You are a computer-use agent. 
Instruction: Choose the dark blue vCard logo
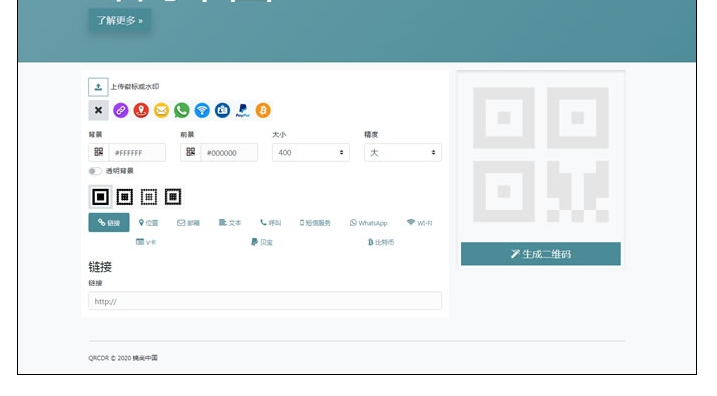(x=222, y=110)
